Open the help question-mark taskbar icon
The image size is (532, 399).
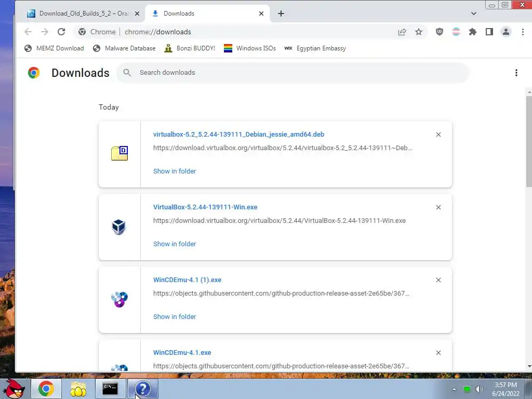tap(142, 389)
